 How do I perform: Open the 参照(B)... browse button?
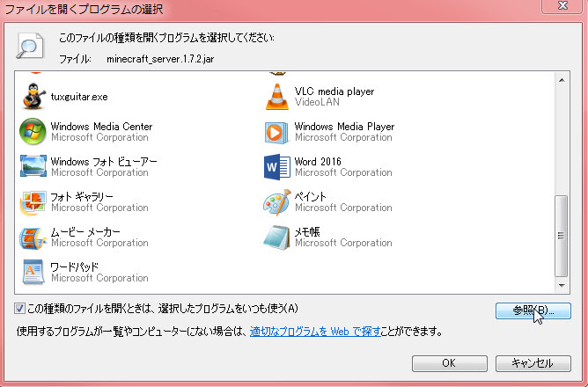click(x=533, y=310)
